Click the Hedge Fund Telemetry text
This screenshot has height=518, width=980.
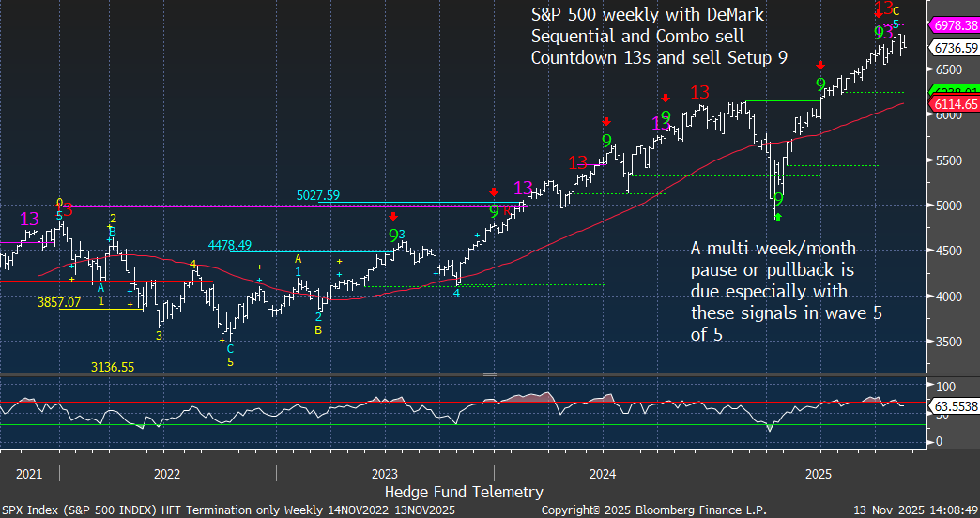pyautogui.click(x=464, y=491)
